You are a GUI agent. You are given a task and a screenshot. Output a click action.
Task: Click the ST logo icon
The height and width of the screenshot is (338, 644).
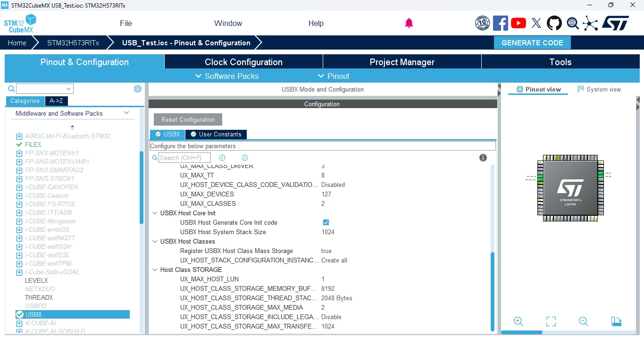[x=615, y=23]
